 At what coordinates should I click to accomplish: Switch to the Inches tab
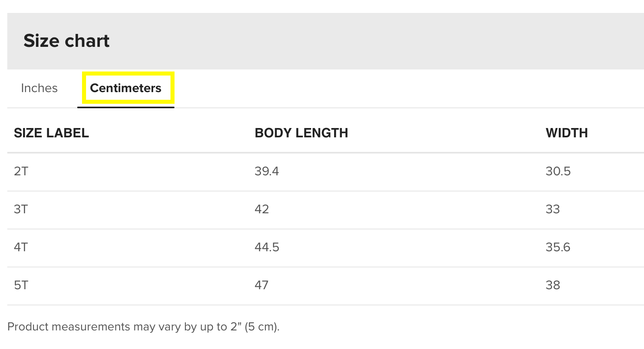pos(39,88)
